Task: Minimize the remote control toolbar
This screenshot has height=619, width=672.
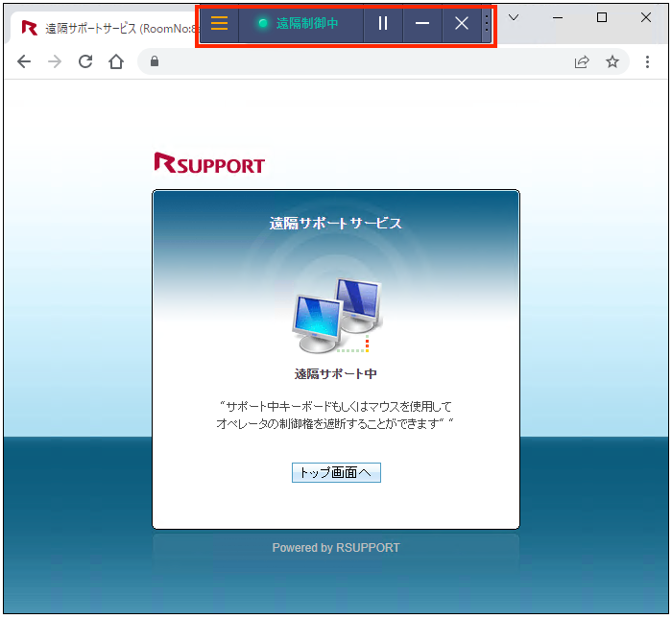Action: pyautogui.click(x=422, y=23)
